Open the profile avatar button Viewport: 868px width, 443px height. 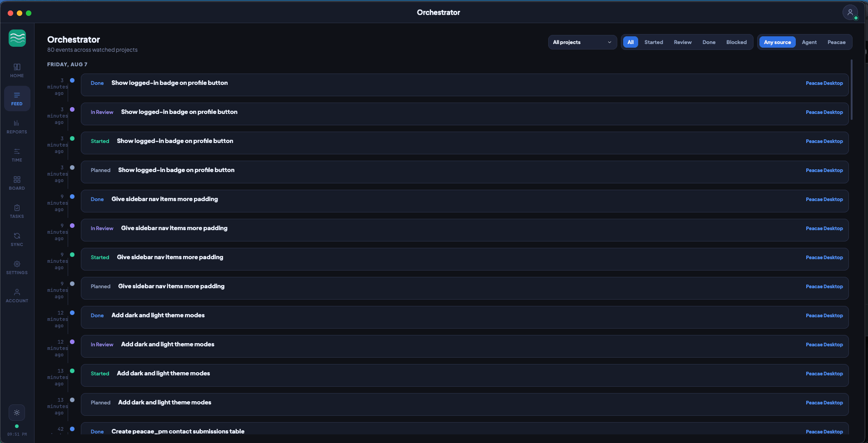[x=850, y=12]
